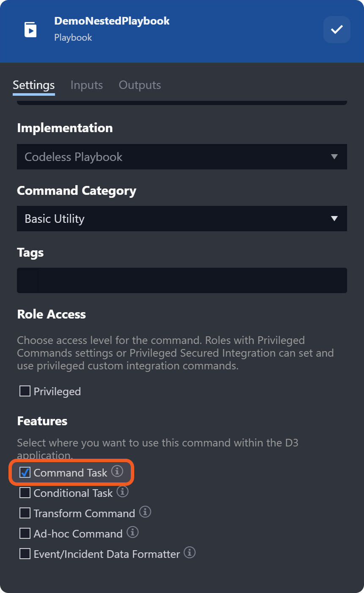Expand the Implementation dropdown arrow
This screenshot has height=593, width=364.
coord(334,157)
